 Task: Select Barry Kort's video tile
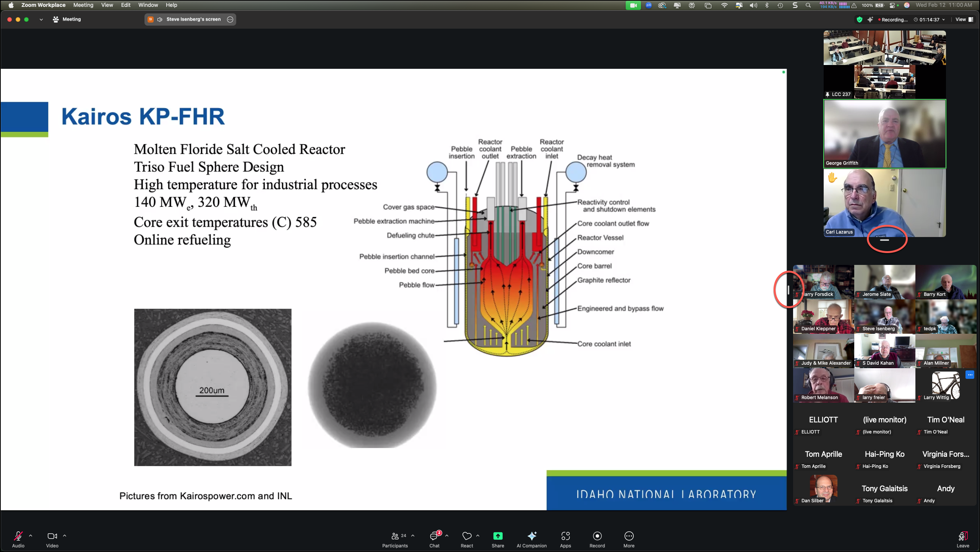click(x=946, y=282)
